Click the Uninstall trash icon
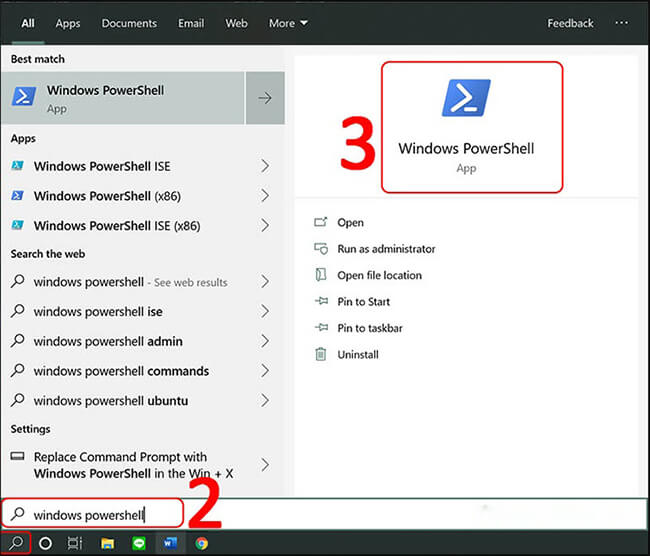Screen dimensions: 650x556 [321, 354]
